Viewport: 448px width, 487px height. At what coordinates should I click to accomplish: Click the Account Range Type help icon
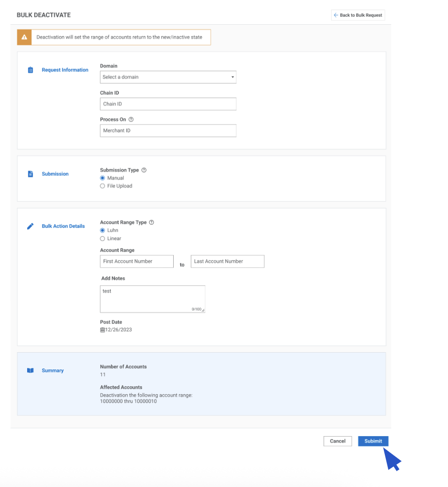[151, 222]
